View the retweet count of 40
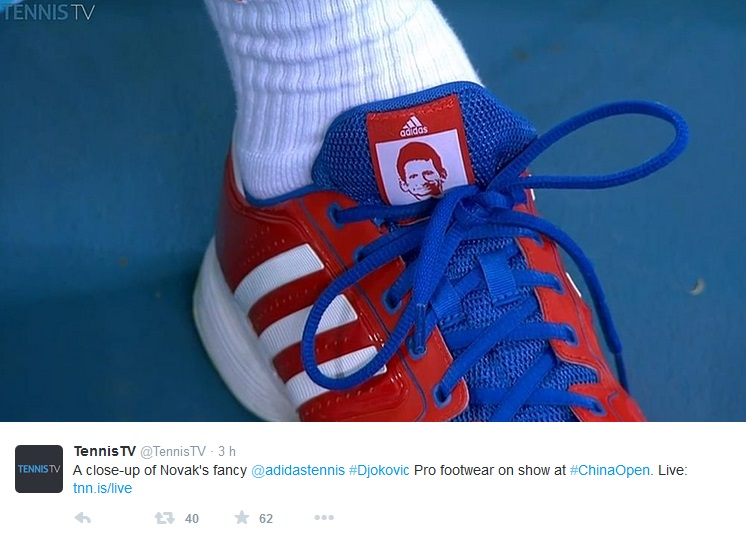746x541 pixels. pos(192,518)
